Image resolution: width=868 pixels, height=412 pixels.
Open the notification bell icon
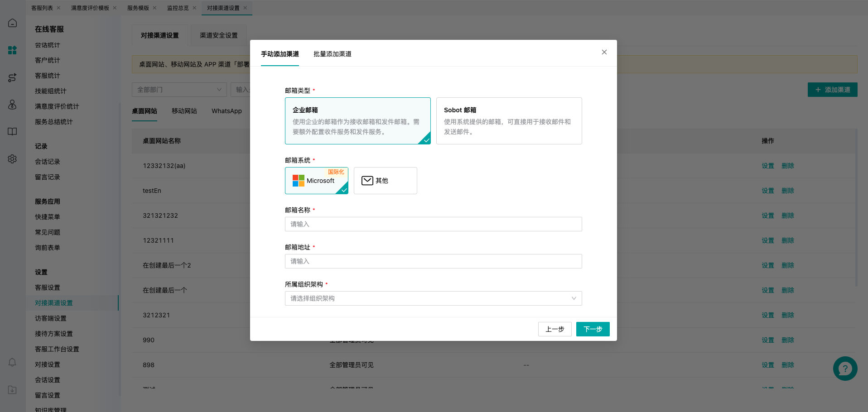click(x=13, y=362)
